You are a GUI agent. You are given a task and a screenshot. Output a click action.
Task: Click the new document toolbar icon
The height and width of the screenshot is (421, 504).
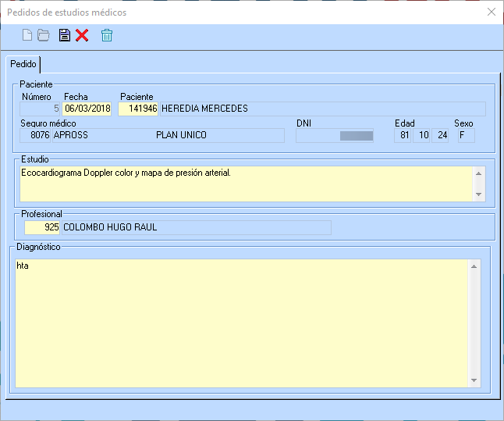pyautogui.click(x=27, y=35)
